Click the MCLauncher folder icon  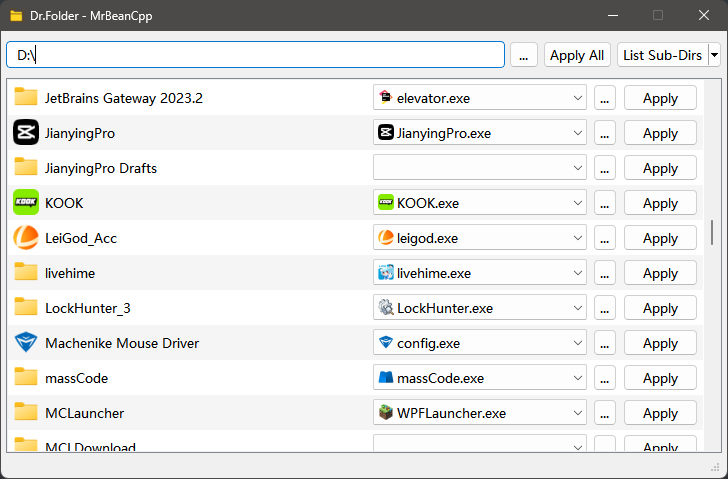(x=26, y=412)
